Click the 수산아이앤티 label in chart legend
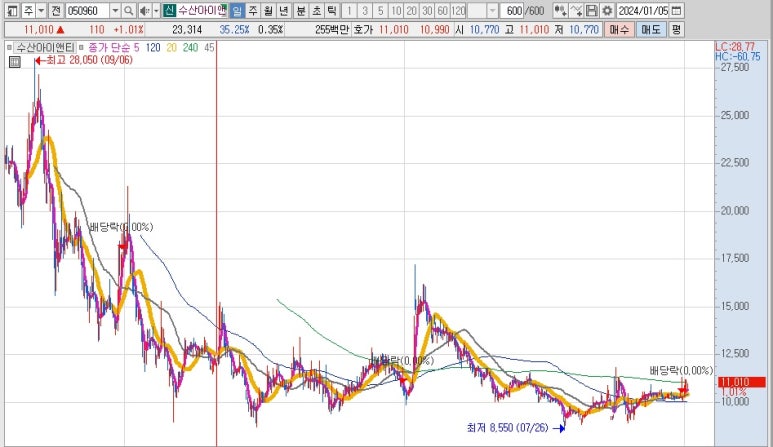The height and width of the screenshot is (447, 773). (44, 48)
